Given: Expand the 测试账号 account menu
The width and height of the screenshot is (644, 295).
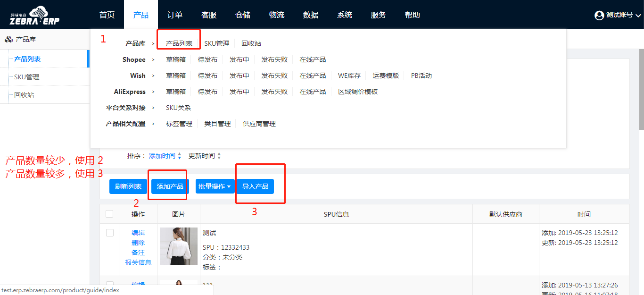Looking at the screenshot, I should [638, 16].
